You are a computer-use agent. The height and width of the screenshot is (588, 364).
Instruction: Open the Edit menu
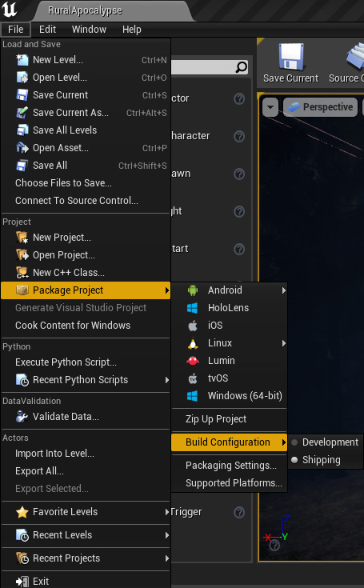tap(48, 30)
